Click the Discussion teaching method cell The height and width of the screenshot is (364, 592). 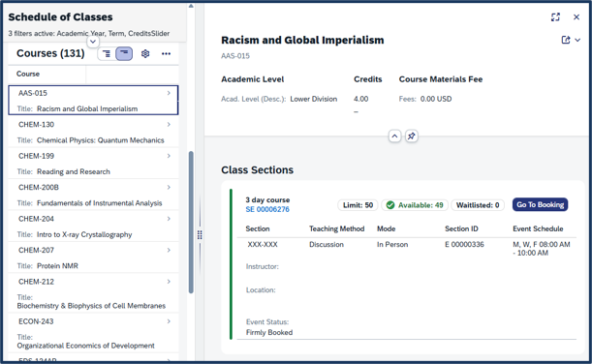pyautogui.click(x=327, y=244)
